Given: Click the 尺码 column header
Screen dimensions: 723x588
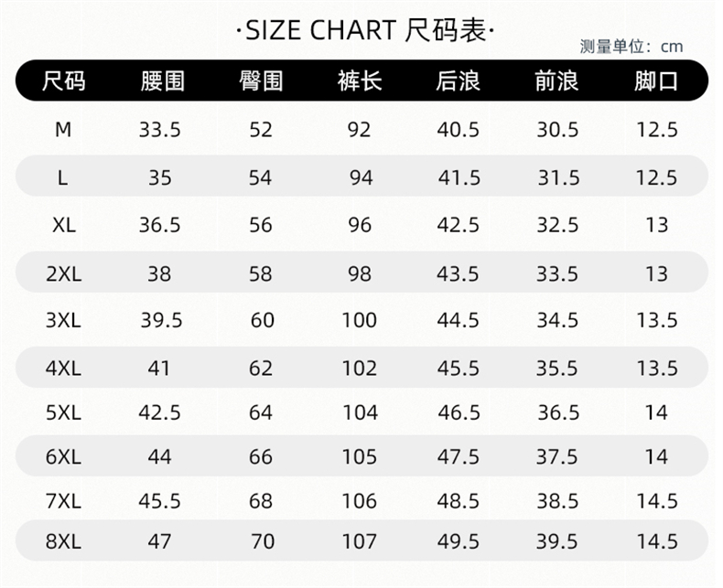Looking at the screenshot, I should [x=63, y=81].
